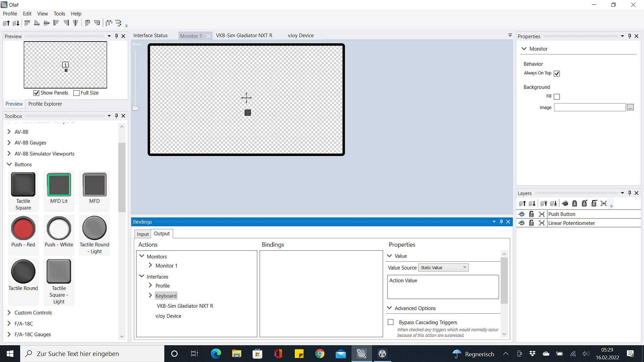644x362 pixels.
Task: Hide the Linear Potentiometer layer
Action: point(522,223)
